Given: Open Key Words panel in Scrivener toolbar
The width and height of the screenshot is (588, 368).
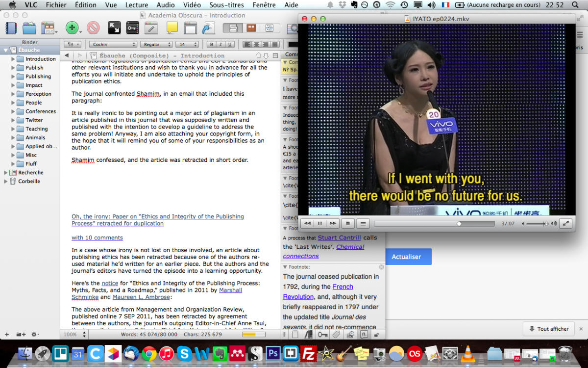Looking at the screenshot, I should pos(132,28).
